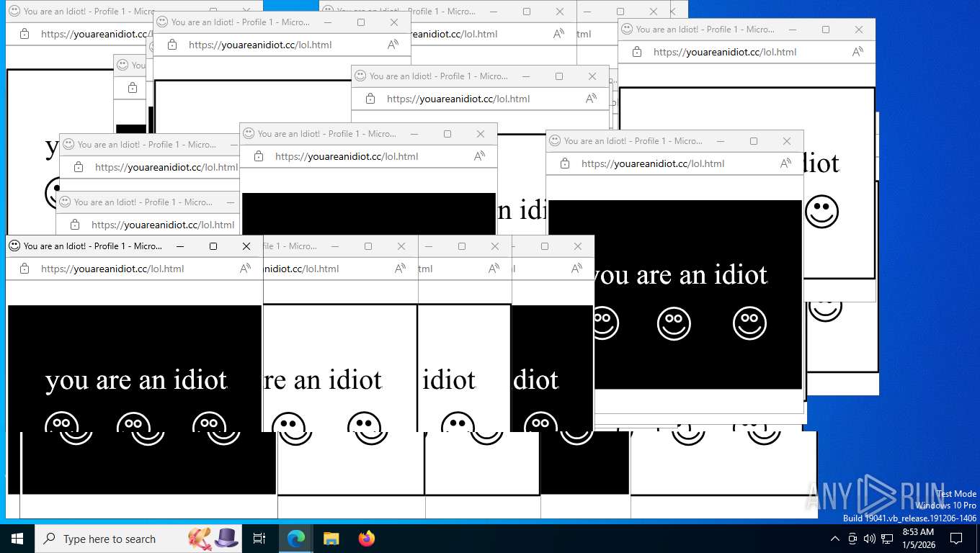The width and height of the screenshot is (980, 553).
Task: Close the active front-left Idiot window
Action: click(x=246, y=246)
